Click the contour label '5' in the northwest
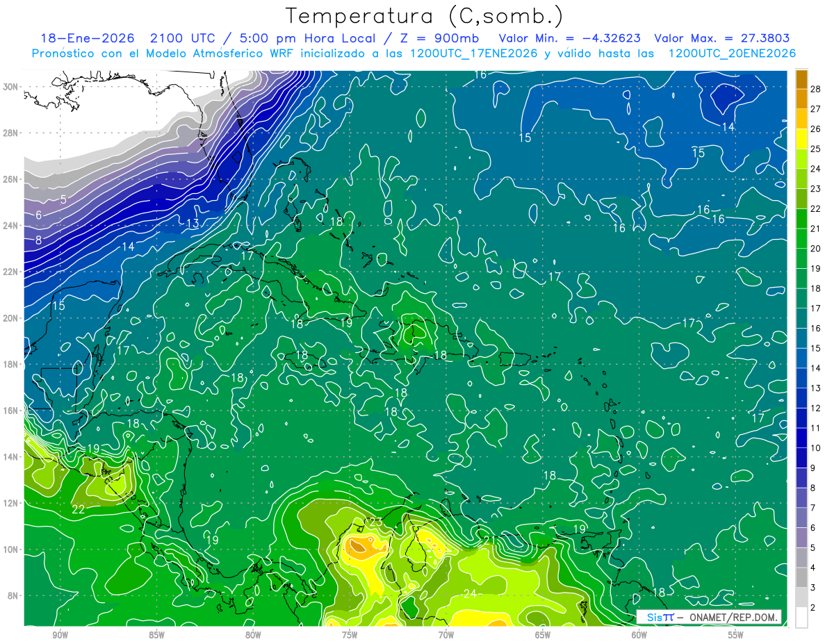This screenshot has width=834, height=644. [63, 199]
